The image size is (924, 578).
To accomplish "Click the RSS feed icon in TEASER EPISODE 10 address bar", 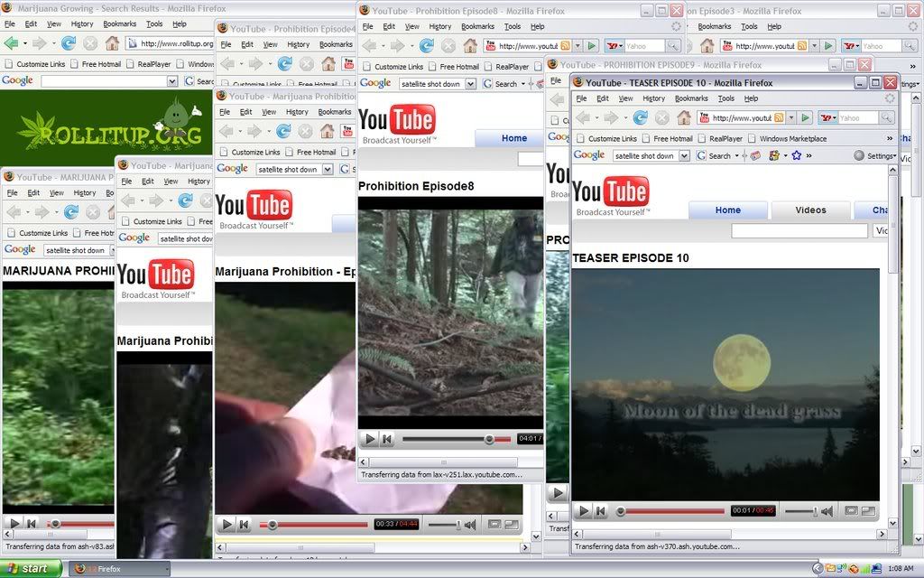I will coord(779,118).
